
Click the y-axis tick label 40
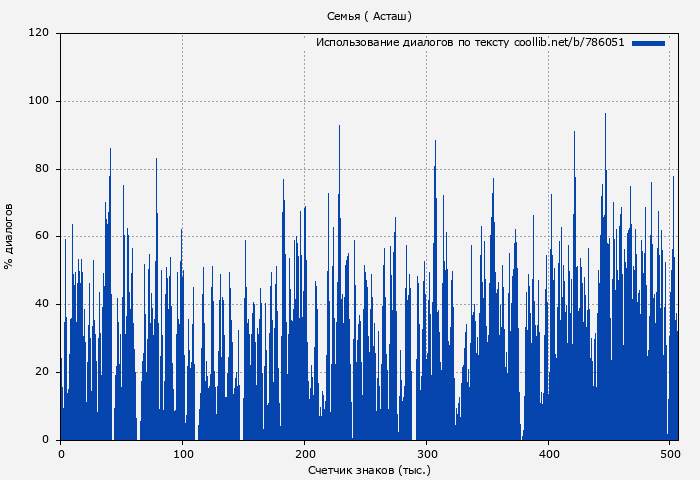pos(42,304)
